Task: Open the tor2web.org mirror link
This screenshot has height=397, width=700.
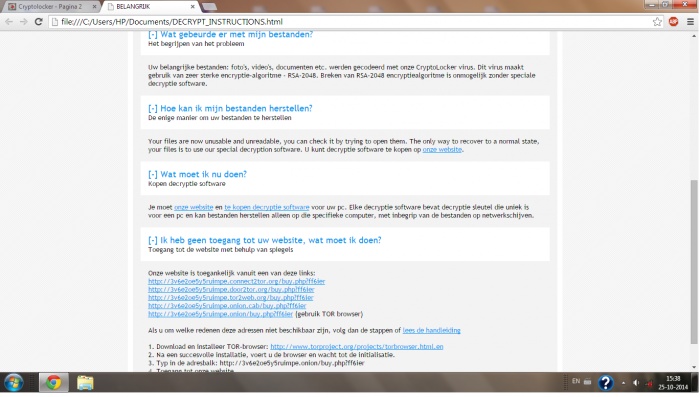Action: click(x=231, y=297)
